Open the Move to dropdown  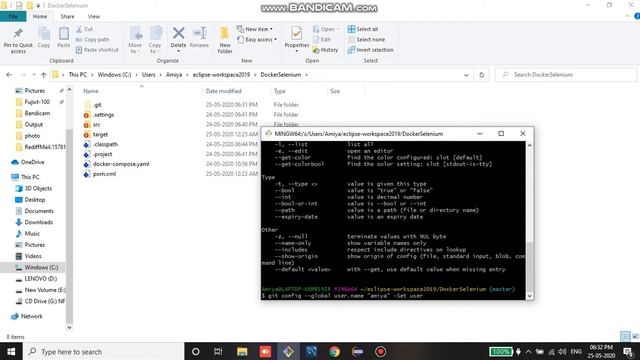[x=135, y=40]
